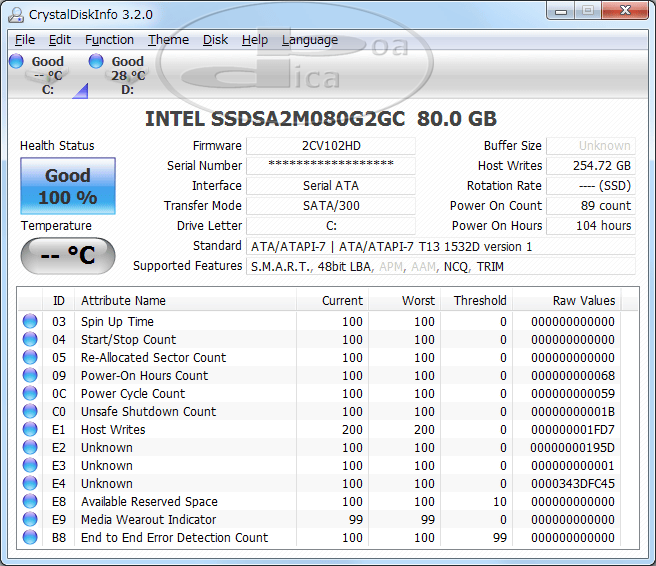
Task: Click the CrystalDiskInfo title bar app icon
Action: coord(15,13)
